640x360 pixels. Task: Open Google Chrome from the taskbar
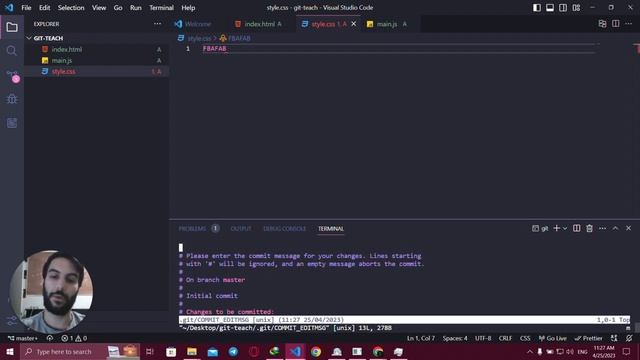(x=316, y=351)
